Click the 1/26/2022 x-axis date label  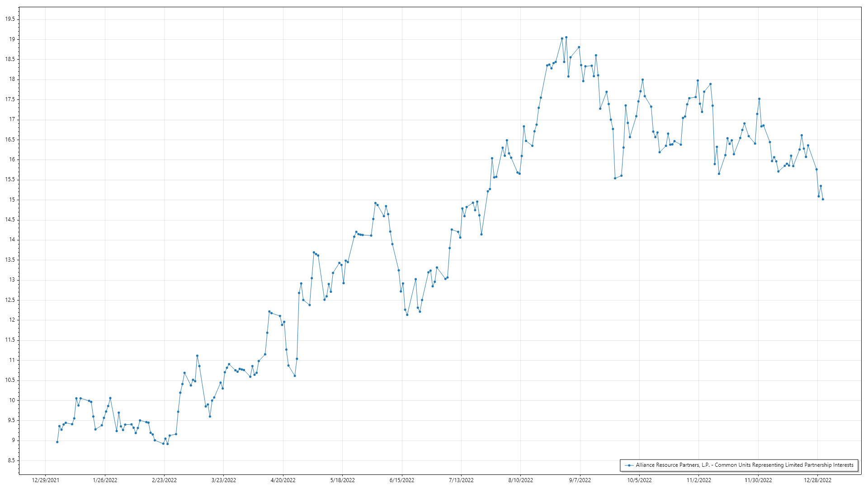click(x=105, y=480)
